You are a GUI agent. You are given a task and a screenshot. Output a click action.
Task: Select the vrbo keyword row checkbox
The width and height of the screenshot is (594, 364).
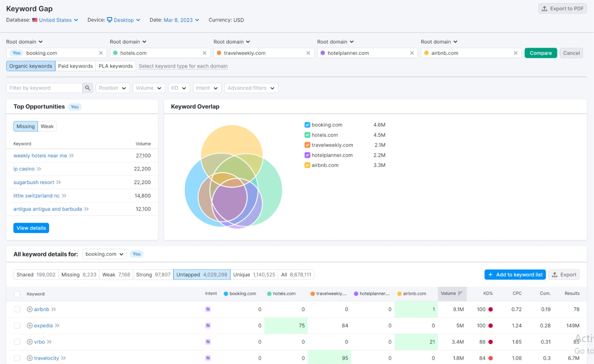tap(17, 342)
